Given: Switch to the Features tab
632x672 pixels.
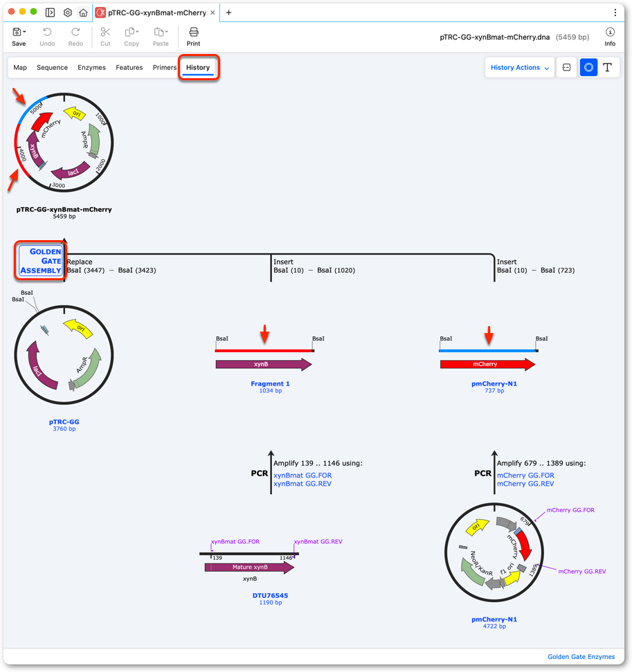Looking at the screenshot, I should (x=129, y=67).
